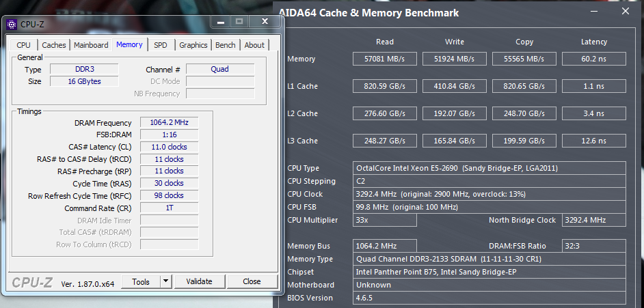Click Memory Read result 57081 MB/s
Image resolution: width=644 pixels, height=308 pixels.
point(384,59)
